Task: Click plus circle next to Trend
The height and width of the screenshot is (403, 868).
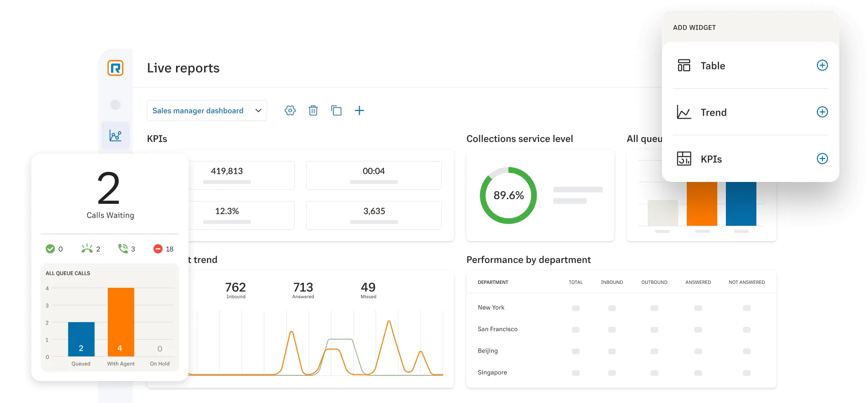Action: [822, 112]
